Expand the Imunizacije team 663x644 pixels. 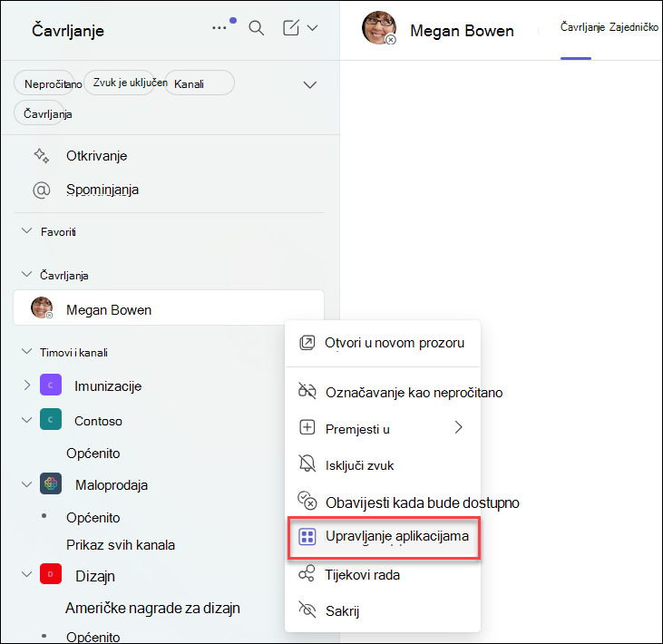(26, 385)
